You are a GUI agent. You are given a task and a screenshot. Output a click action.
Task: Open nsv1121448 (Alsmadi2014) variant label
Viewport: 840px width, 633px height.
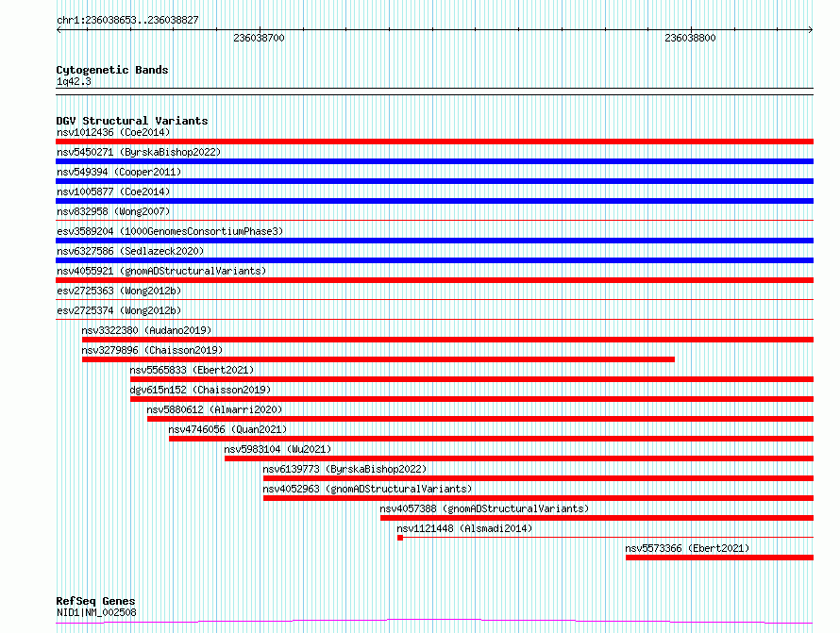(x=464, y=528)
